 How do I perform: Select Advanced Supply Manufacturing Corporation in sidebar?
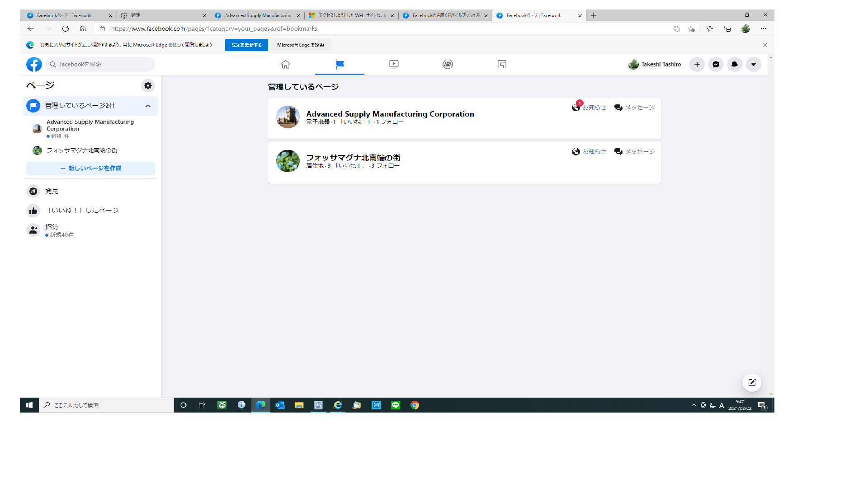90,129
